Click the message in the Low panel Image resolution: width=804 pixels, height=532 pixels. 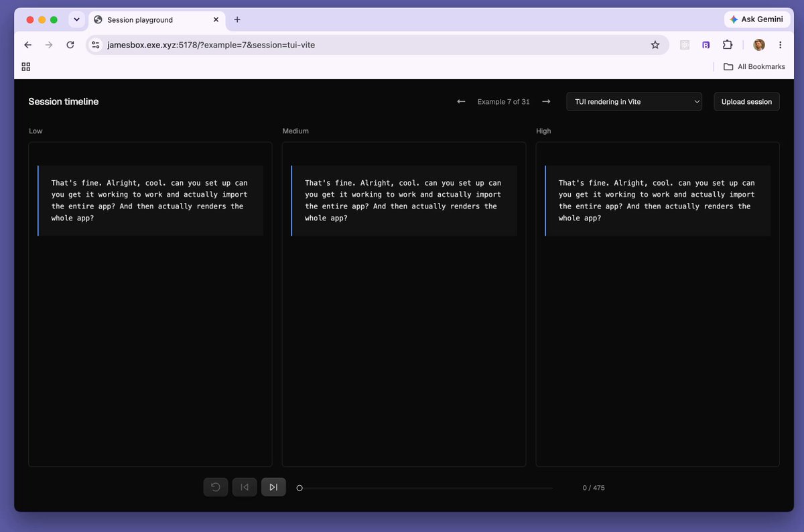click(150, 200)
